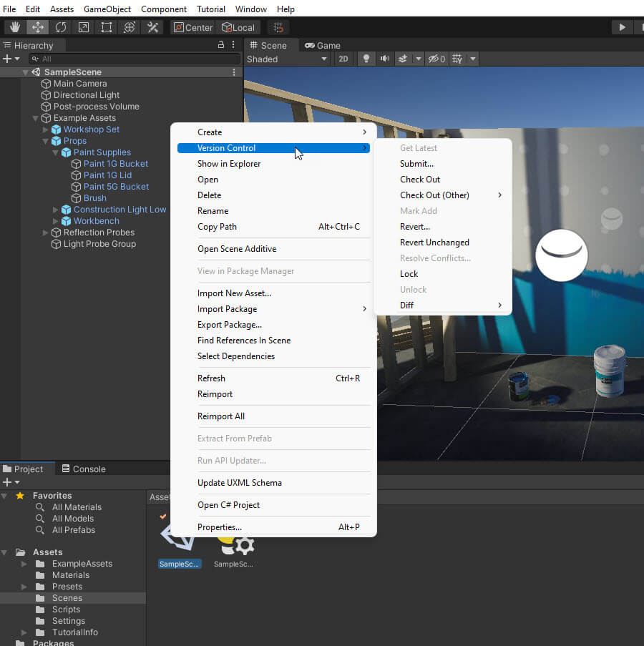Open the SampleScene three-dot options menu

point(233,72)
